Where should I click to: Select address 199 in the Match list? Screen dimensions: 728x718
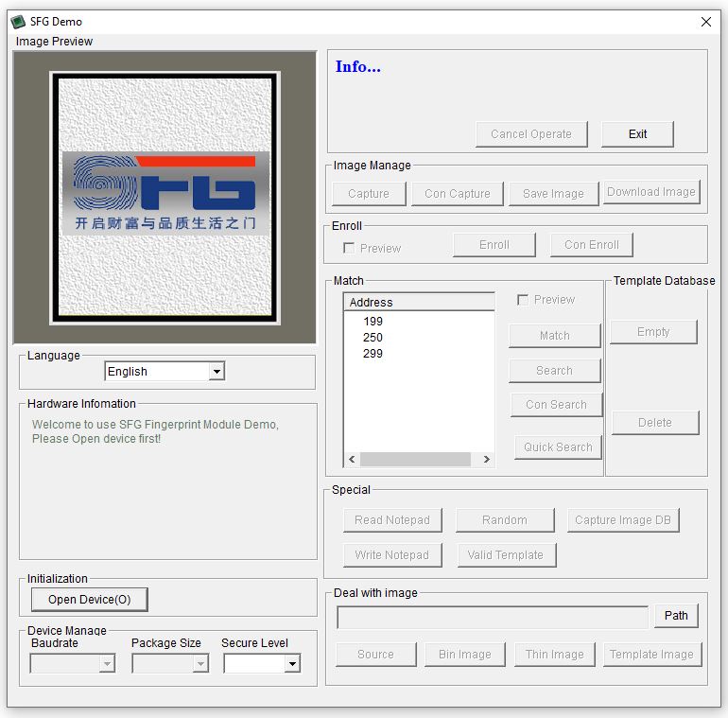click(373, 322)
